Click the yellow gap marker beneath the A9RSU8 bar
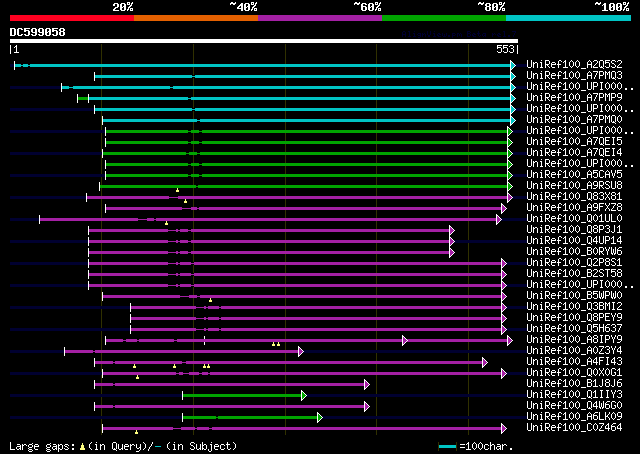Screen dimensions: 640x454 pyautogui.click(x=178, y=190)
